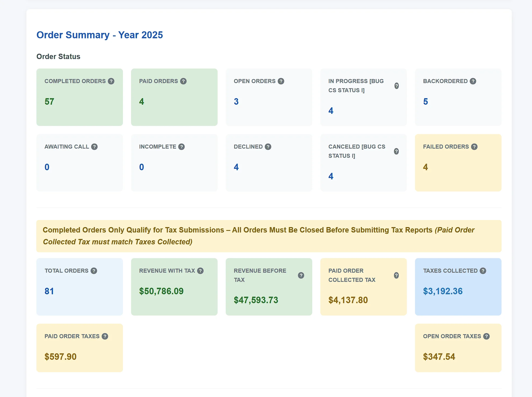
Task: Click Paid Order Collected Tax help icon
Action: click(x=396, y=275)
